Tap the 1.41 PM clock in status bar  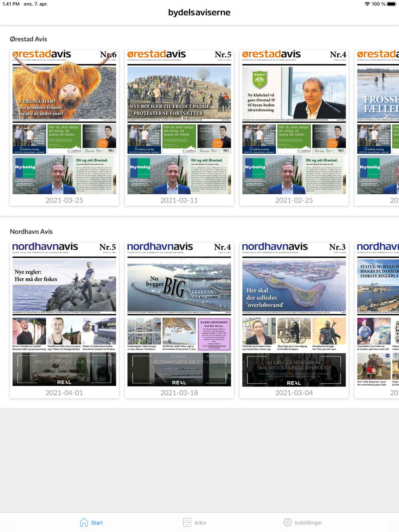pyautogui.click(x=11, y=4)
